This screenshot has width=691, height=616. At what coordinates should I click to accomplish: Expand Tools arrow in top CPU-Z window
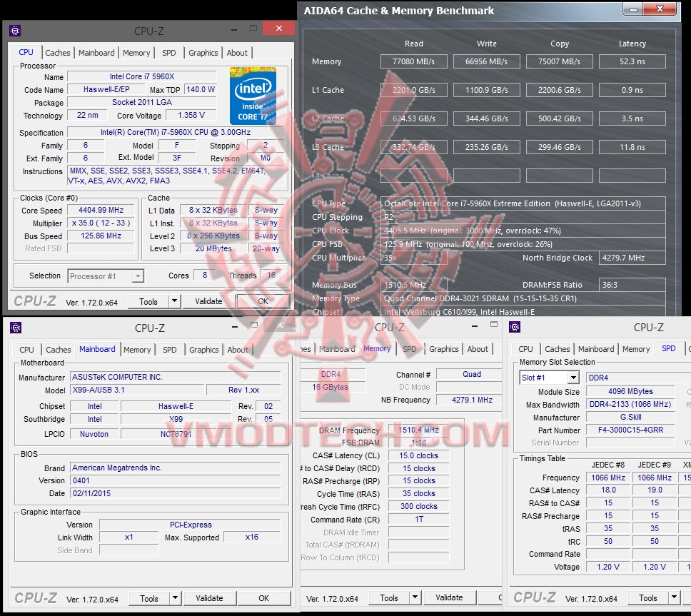point(174,301)
